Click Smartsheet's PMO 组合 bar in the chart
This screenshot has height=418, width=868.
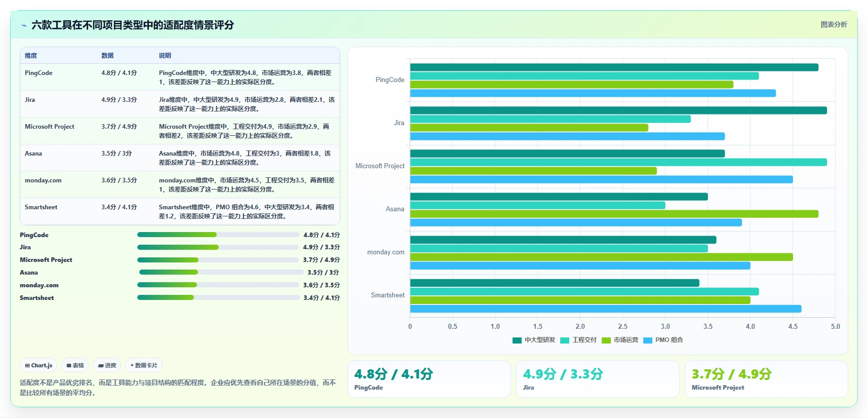click(606, 309)
